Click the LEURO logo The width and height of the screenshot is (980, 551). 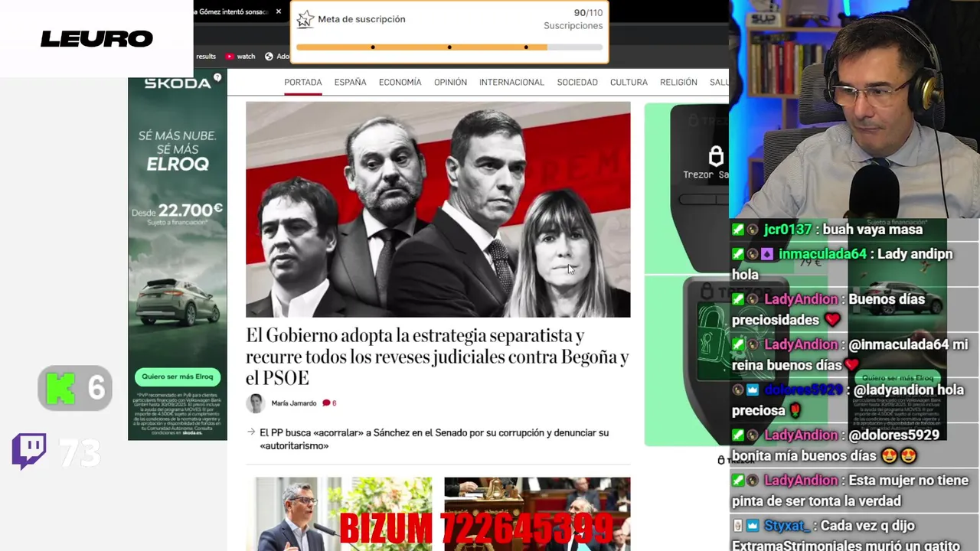tap(96, 38)
